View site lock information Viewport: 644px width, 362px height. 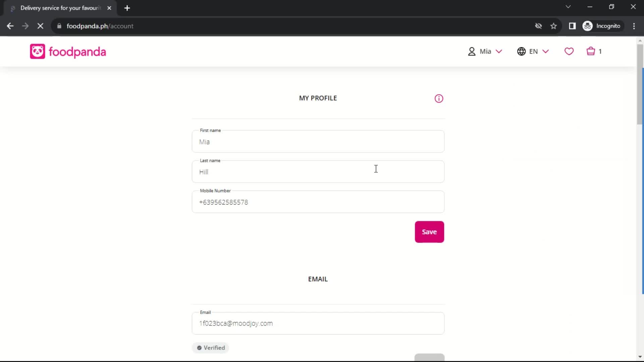point(59,26)
